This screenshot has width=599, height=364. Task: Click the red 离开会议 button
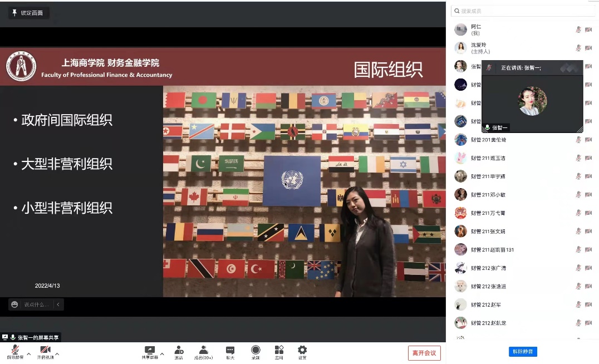coord(424,353)
